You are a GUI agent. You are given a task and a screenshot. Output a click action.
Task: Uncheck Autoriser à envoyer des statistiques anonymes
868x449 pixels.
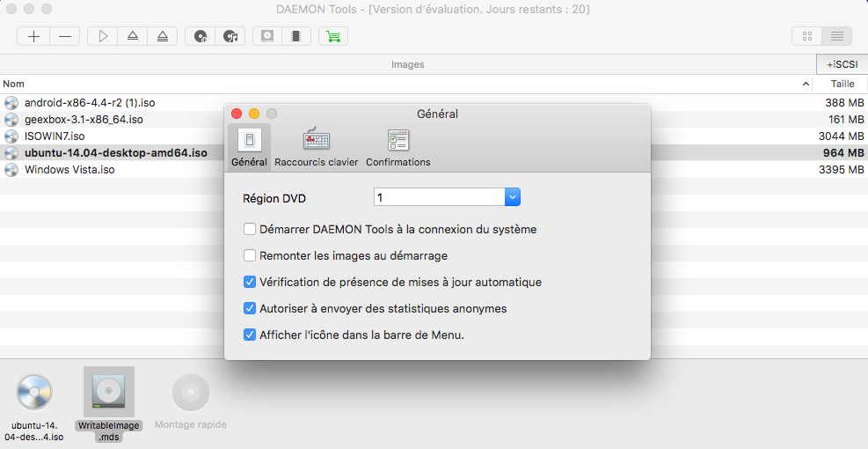pos(250,309)
